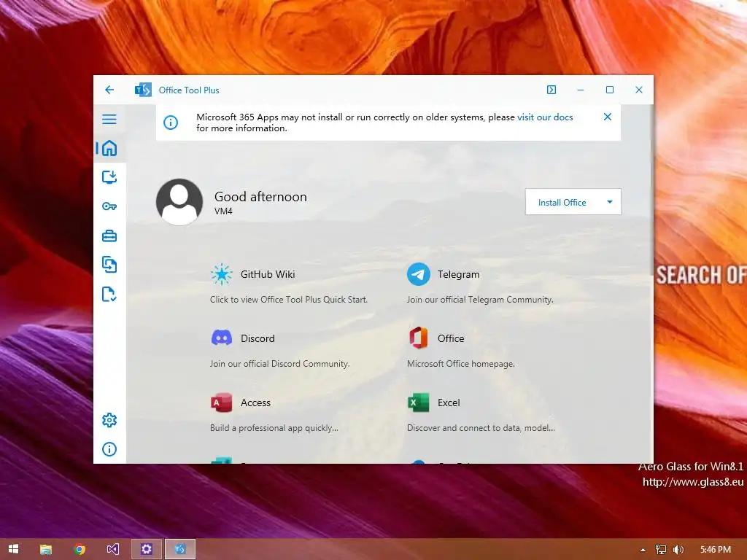The image size is (747, 560).
Task: Open the Discord title link
Action: click(258, 338)
